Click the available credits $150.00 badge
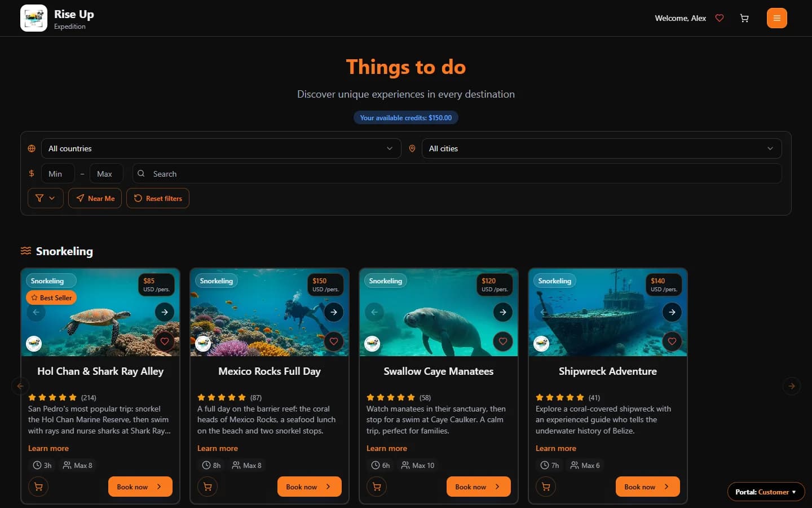Image resolution: width=812 pixels, height=508 pixels. tap(406, 118)
